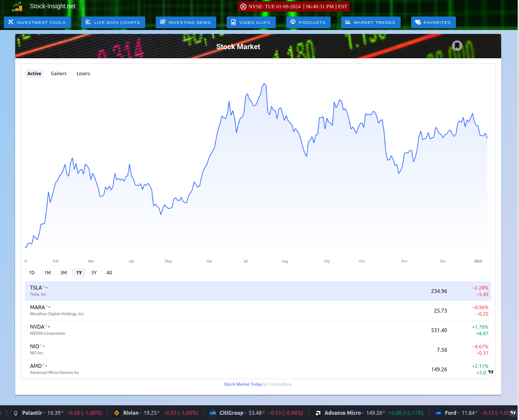Image resolution: width=519 pixels, height=420 pixels.
Task: Open the Market Trends menu
Action: (x=371, y=23)
